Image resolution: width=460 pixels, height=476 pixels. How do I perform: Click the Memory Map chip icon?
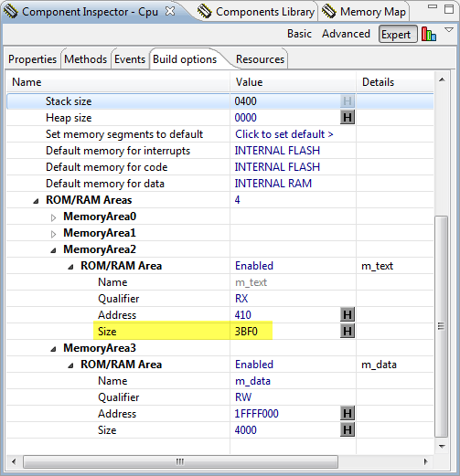tap(329, 12)
